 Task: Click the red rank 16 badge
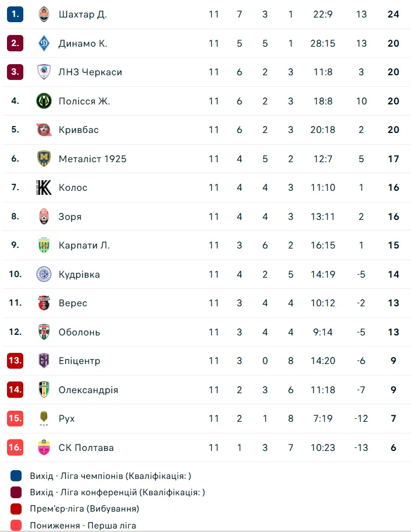pos(15,447)
